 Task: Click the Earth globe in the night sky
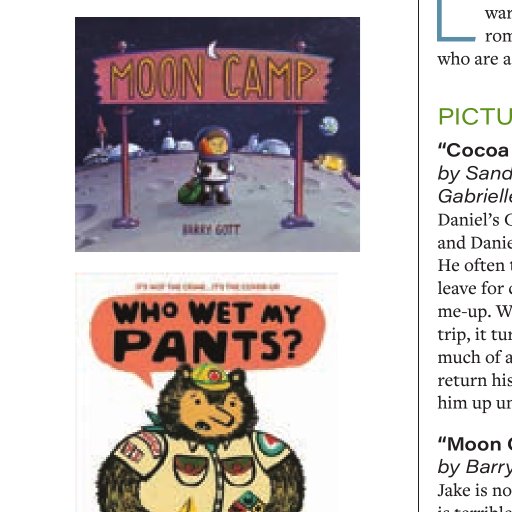pyautogui.click(x=329, y=126)
